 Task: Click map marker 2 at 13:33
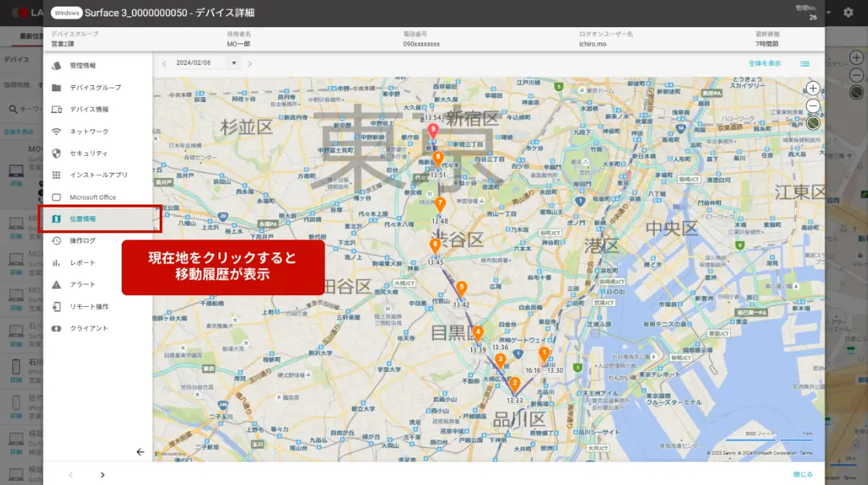point(515,384)
